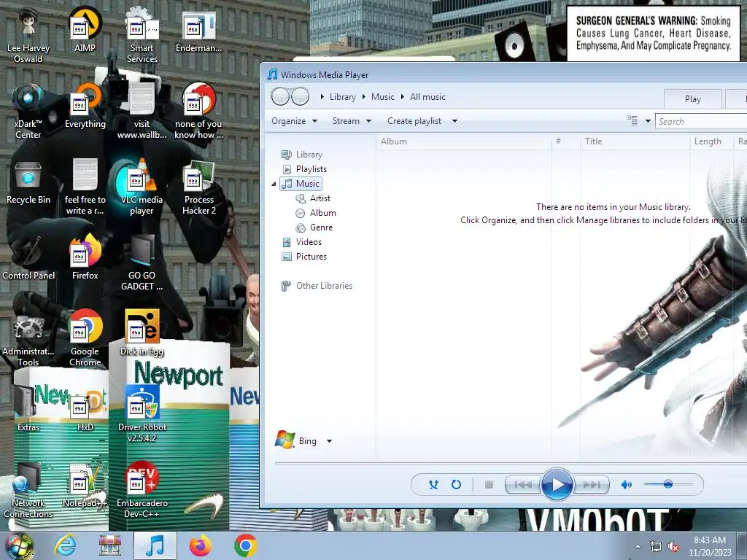Select Playlists in the navigation tree

pos(304,169)
